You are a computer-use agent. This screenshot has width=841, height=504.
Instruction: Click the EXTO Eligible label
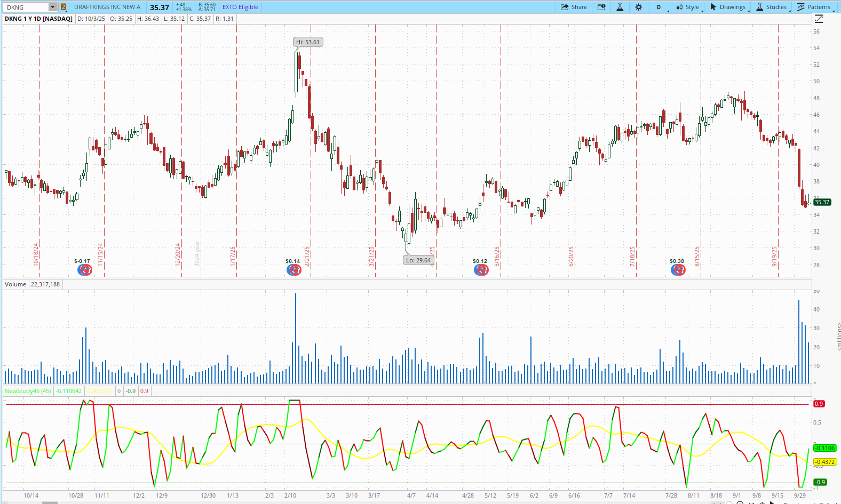[240, 7]
